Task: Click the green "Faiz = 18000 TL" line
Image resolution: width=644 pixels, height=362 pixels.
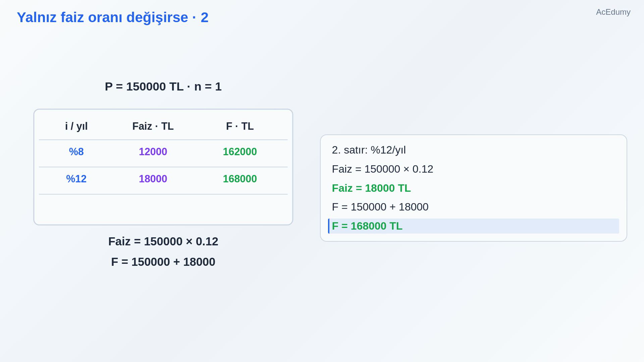Action: coord(371,188)
